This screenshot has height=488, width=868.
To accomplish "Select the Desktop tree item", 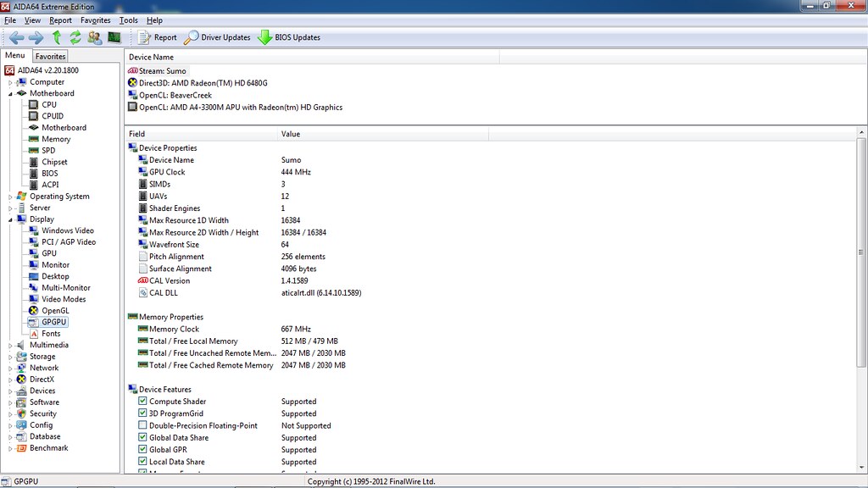I will pyautogui.click(x=55, y=277).
